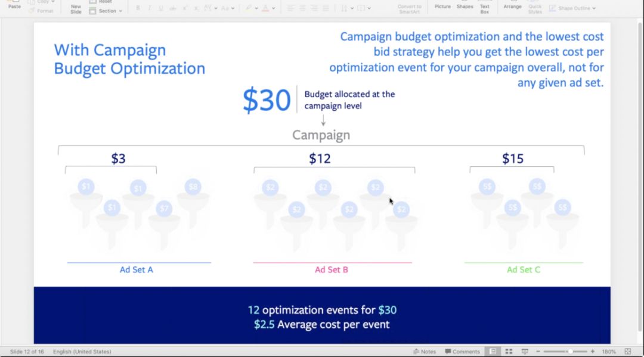Align text right
The image size is (644, 357).
coord(314,8)
